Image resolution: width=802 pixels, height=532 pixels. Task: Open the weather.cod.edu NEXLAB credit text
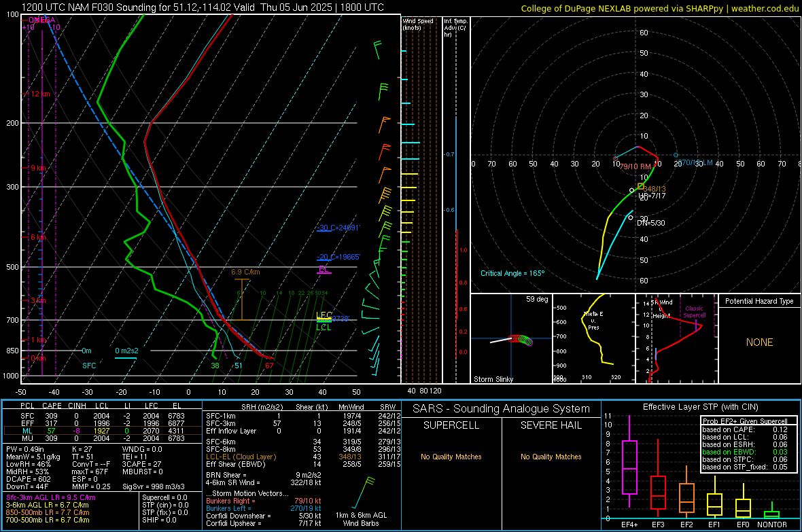pos(659,8)
